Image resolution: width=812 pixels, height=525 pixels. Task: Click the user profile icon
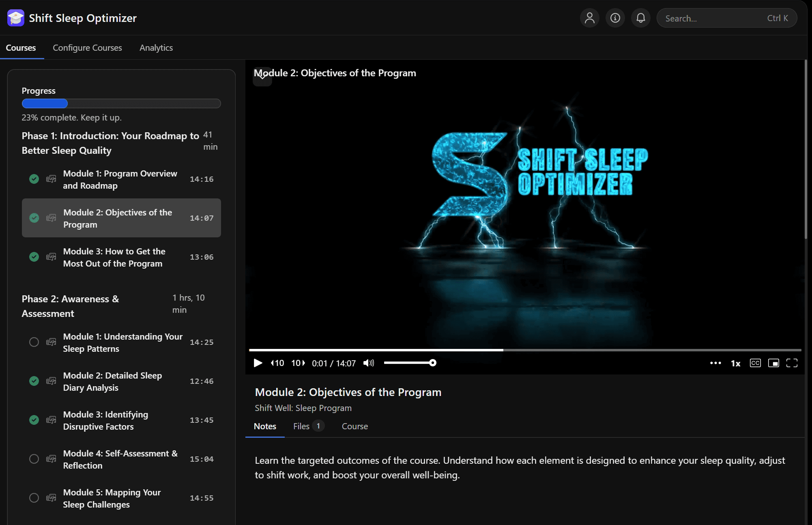point(589,18)
